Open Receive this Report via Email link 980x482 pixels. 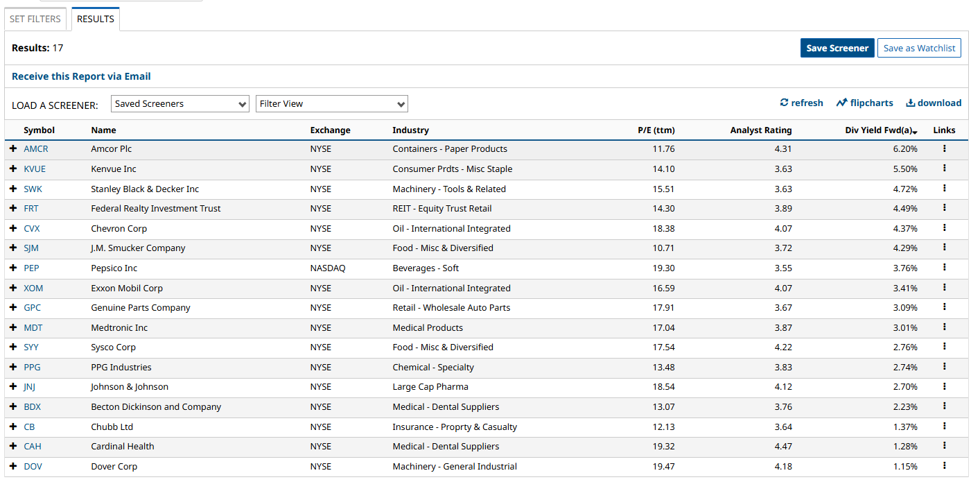(81, 76)
